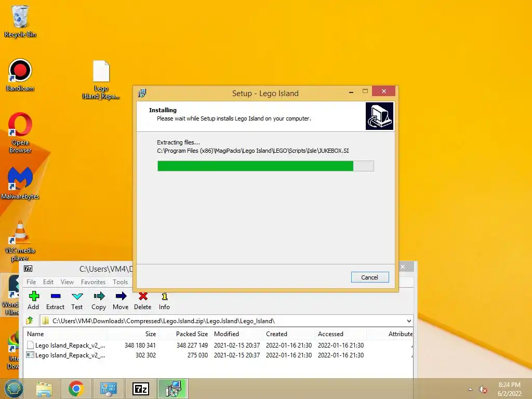The image size is (532, 399).
Task: Sort 7-Zip list by Name column
Action: tap(65, 334)
